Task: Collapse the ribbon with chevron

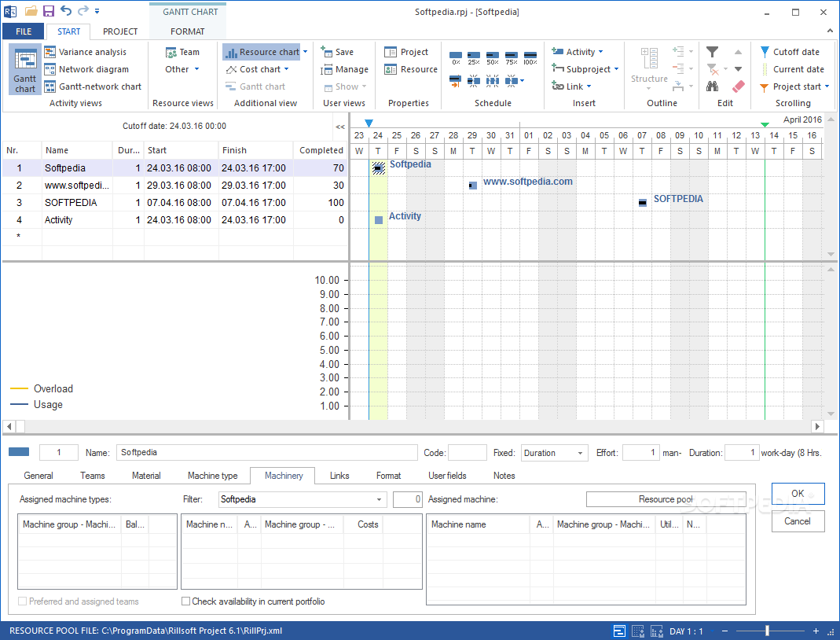Action: point(830,31)
